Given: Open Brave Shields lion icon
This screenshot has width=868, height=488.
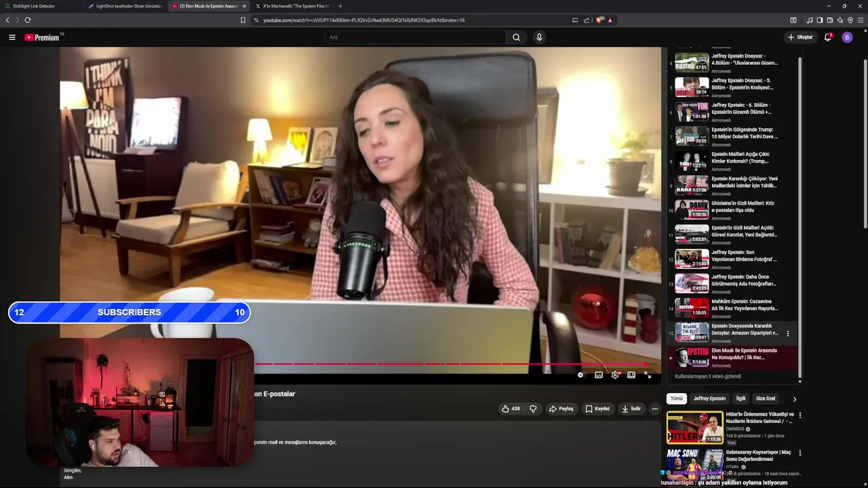Looking at the screenshot, I should pyautogui.click(x=599, y=20).
